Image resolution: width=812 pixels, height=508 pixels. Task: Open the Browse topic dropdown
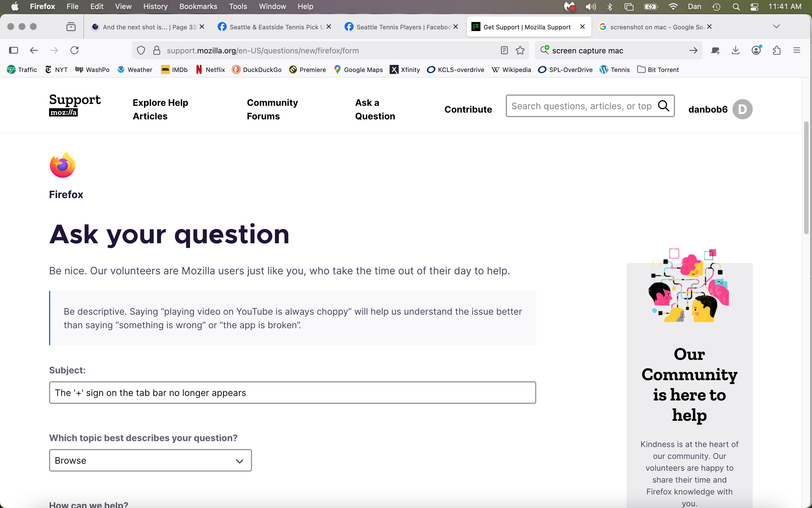(150, 460)
